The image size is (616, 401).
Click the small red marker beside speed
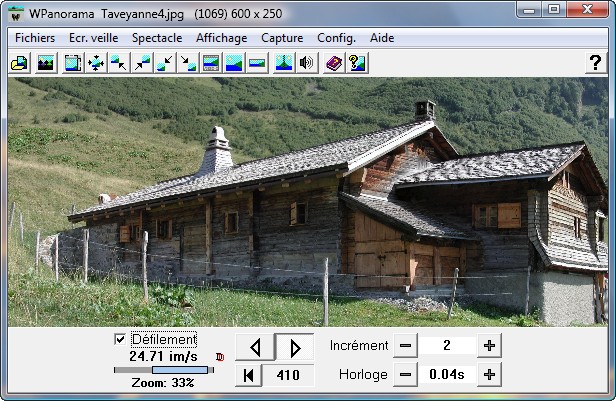click(x=220, y=357)
